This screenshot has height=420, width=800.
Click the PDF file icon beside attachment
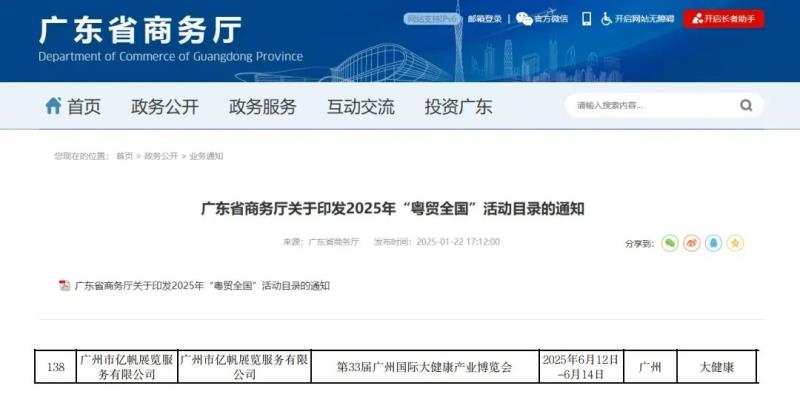pyautogui.click(x=65, y=286)
